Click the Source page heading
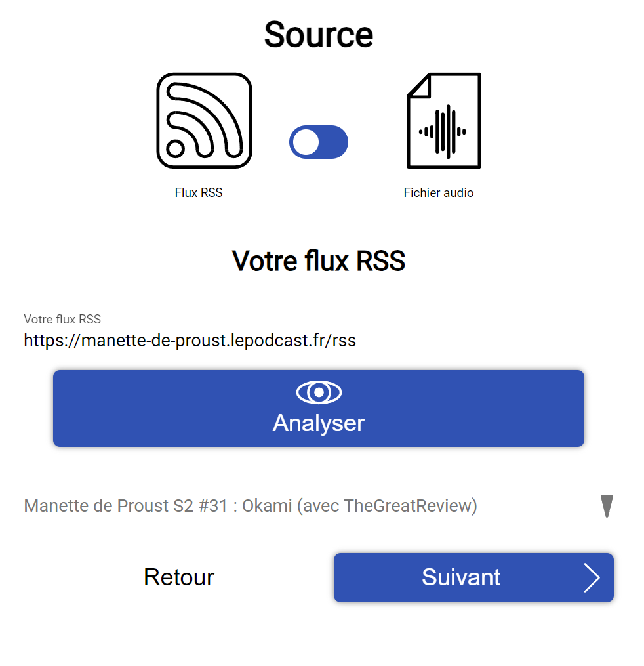The image size is (644, 666). point(318,34)
